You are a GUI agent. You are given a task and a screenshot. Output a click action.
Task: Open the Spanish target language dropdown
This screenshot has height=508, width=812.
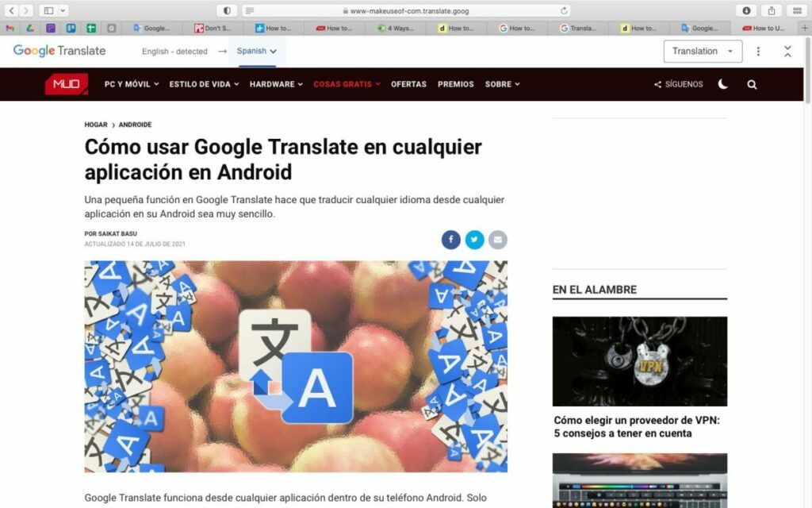pyautogui.click(x=256, y=51)
